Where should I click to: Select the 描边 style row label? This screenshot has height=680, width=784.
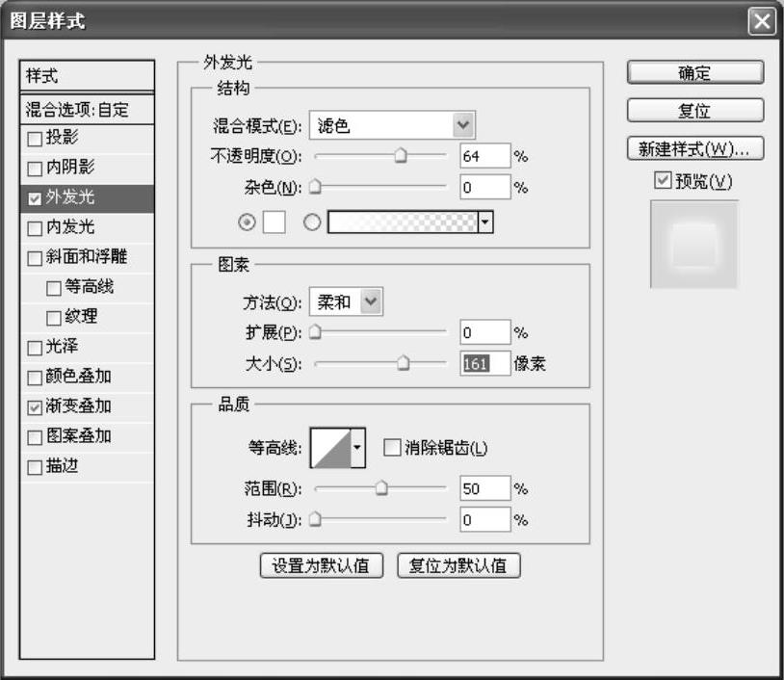pos(62,466)
